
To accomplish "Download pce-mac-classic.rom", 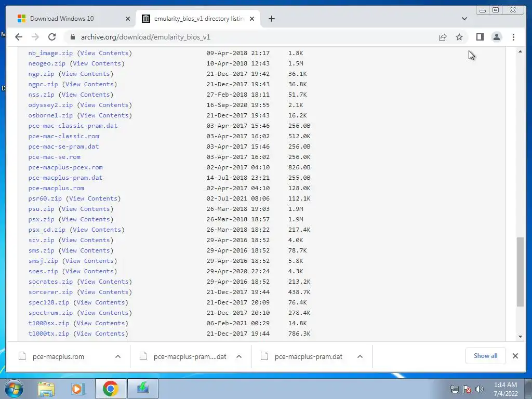I will pos(64,136).
